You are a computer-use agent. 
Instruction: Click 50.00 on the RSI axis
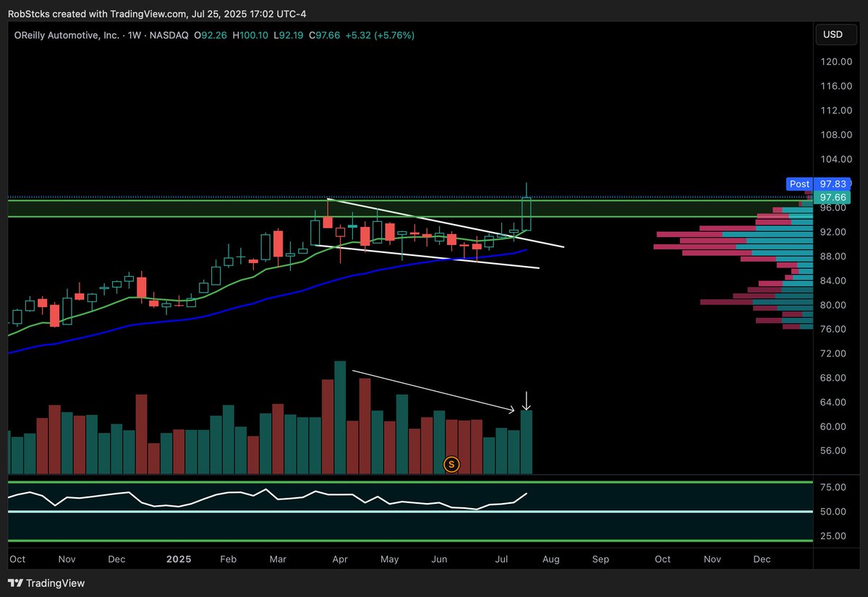[833, 512]
